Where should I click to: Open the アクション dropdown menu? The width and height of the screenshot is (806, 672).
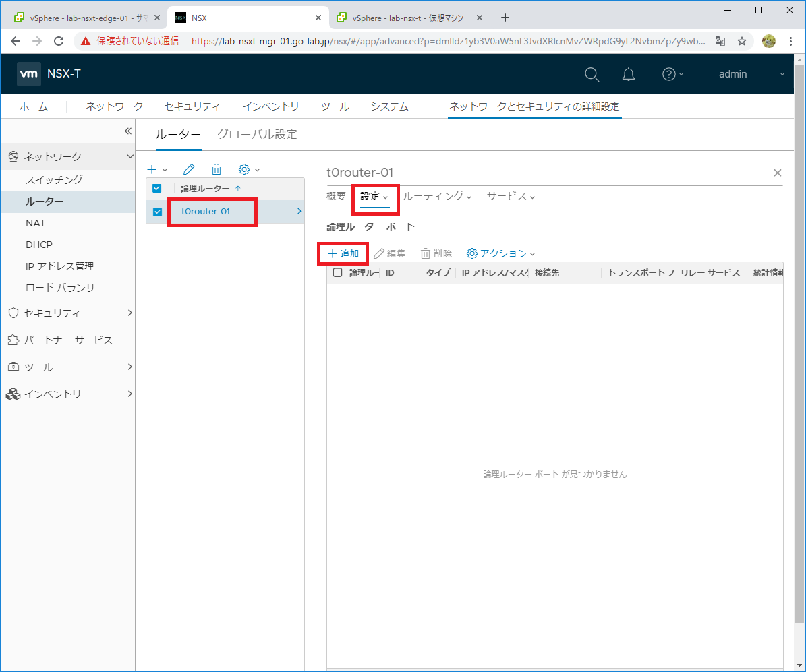tap(500, 254)
